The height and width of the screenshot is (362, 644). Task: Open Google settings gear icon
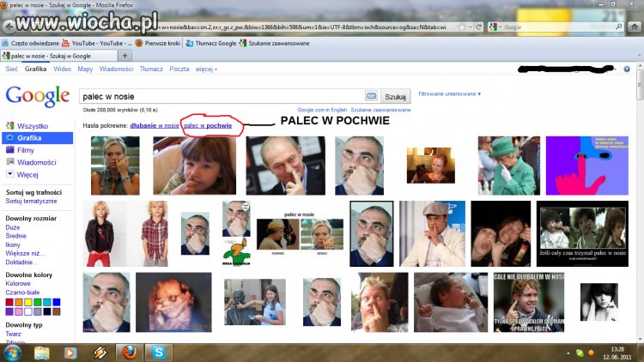627,69
